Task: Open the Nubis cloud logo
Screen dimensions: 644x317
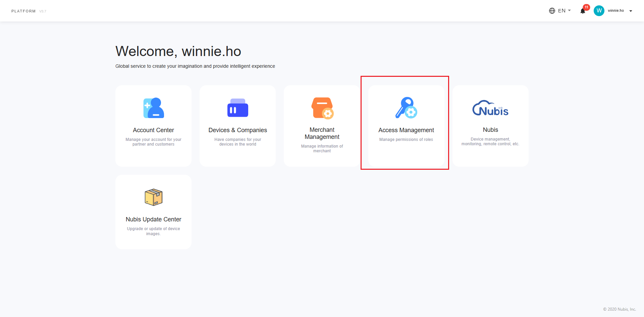Action: click(x=490, y=108)
